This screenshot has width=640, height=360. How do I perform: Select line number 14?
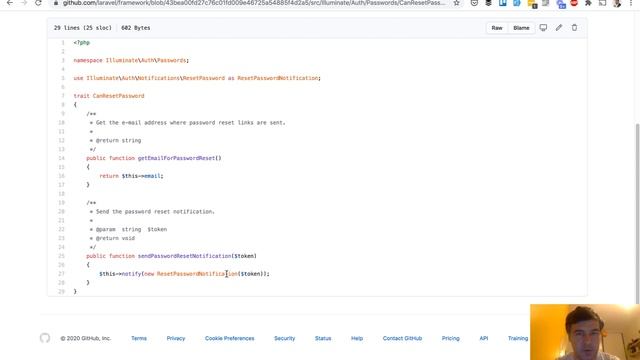61,158
